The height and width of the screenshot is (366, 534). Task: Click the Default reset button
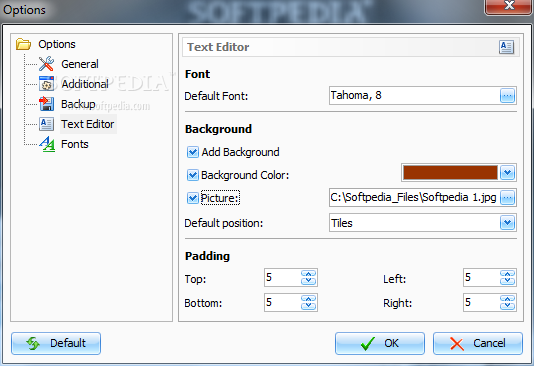pos(56,344)
